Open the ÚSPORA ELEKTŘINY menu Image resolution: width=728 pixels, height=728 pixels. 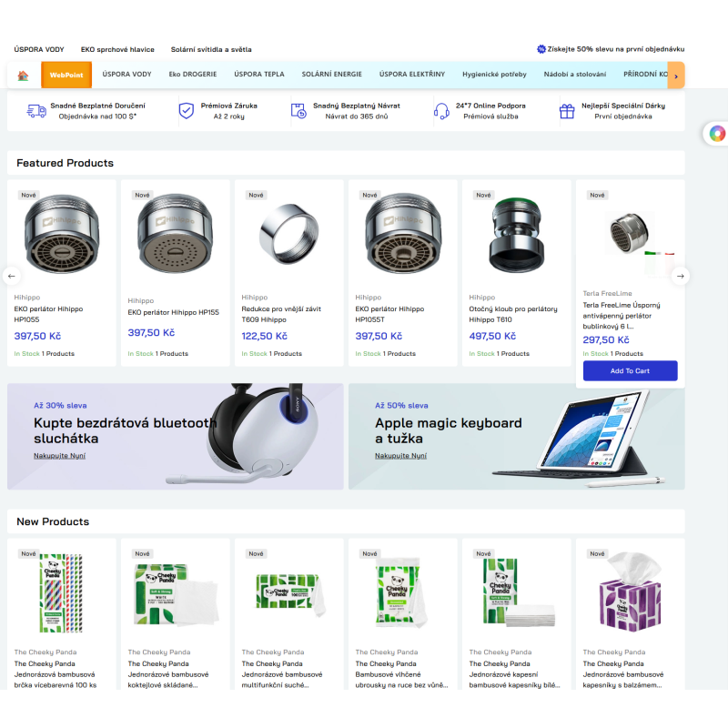412,75
